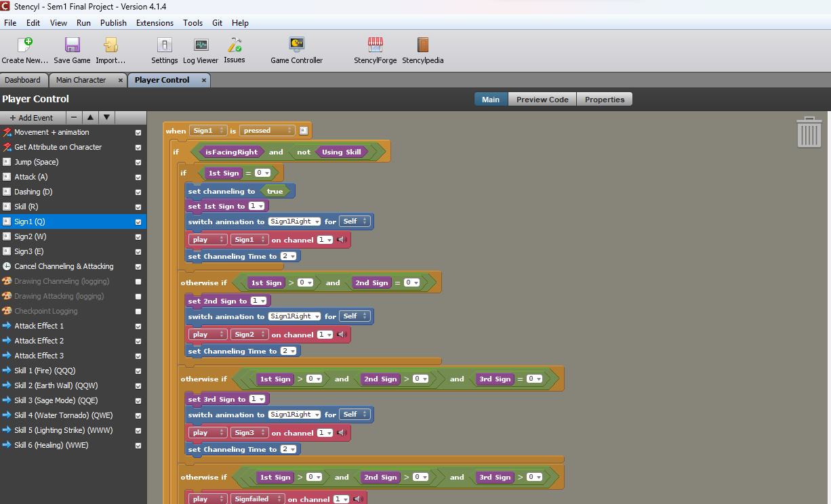Viewport: 831px width, 504px height.
Task: Expand the Self actor dropdown in the first switch animation block
Action: point(355,222)
